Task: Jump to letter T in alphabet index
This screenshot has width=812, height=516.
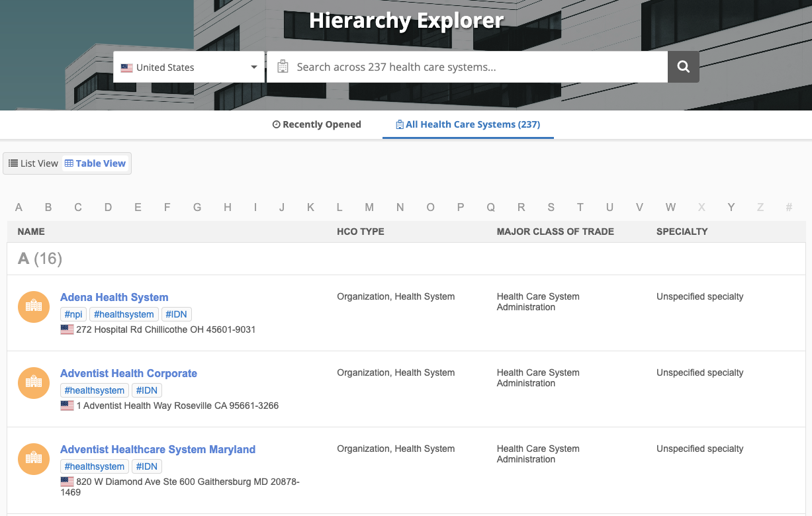Action: tap(580, 207)
